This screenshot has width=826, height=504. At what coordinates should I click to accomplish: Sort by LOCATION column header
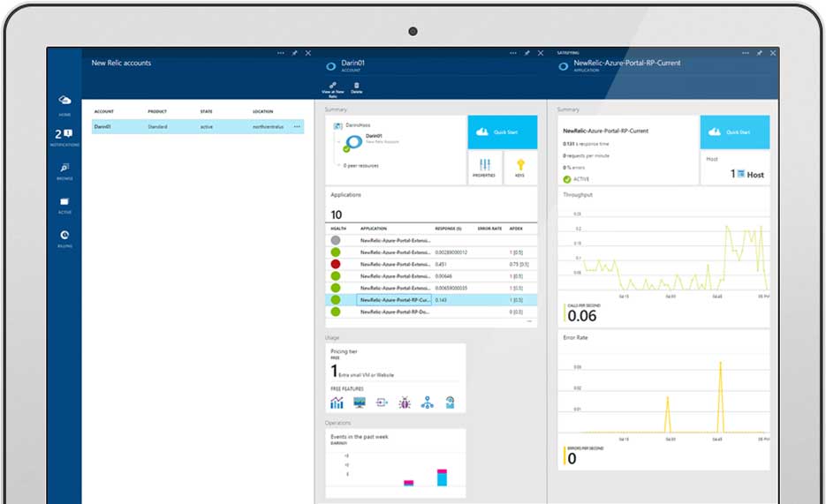pos(263,111)
